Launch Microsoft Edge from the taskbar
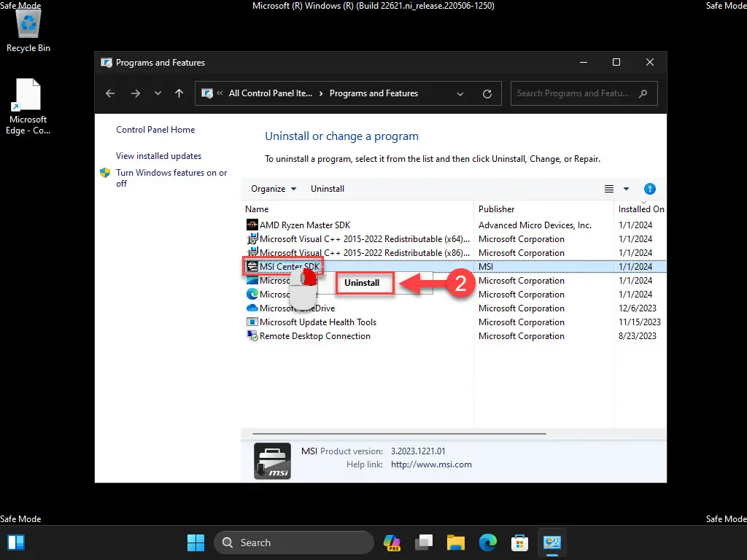Image resolution: width=747 pixels, height=560 pixels. [x=487, y=542]
